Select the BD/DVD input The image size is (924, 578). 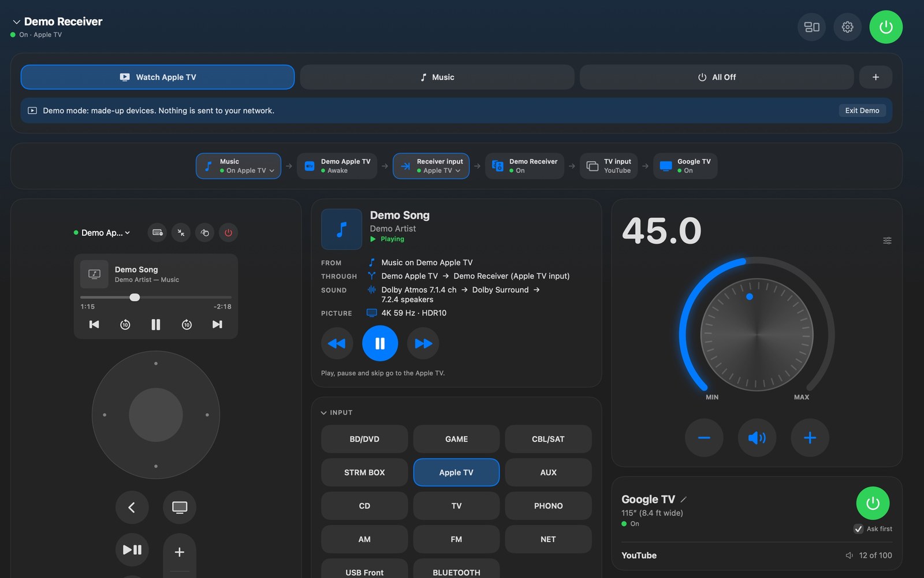(364, 439)
